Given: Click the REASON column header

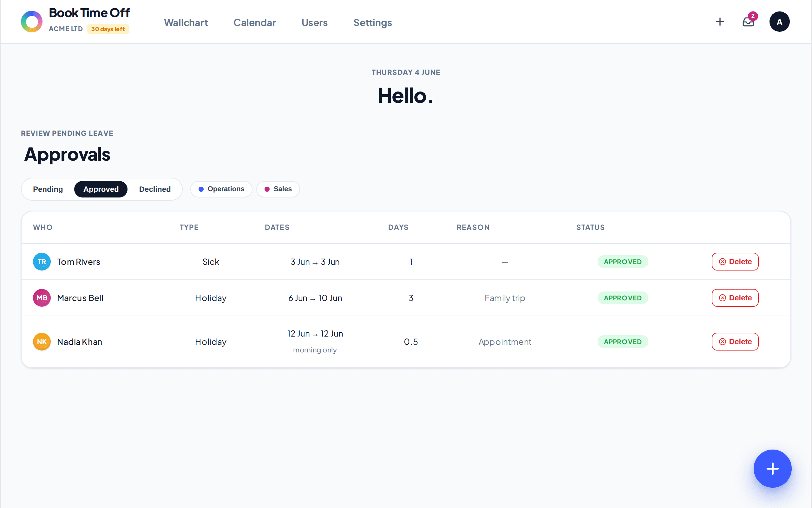Looking at the screenshot, I should 473,227.
